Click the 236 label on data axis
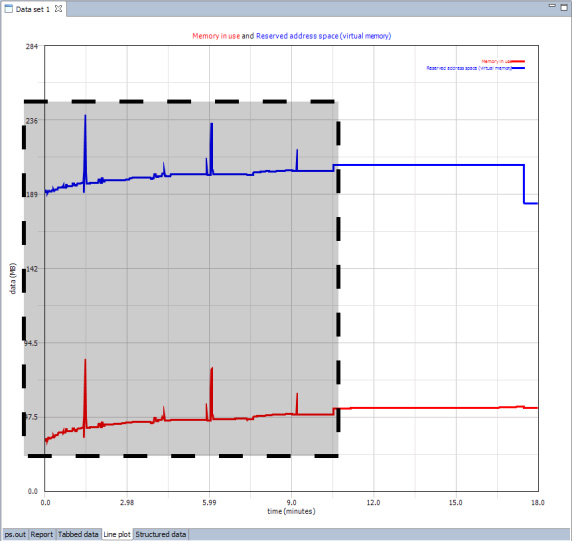The width and height of the screenshot is (572, 541). [32, 120]
